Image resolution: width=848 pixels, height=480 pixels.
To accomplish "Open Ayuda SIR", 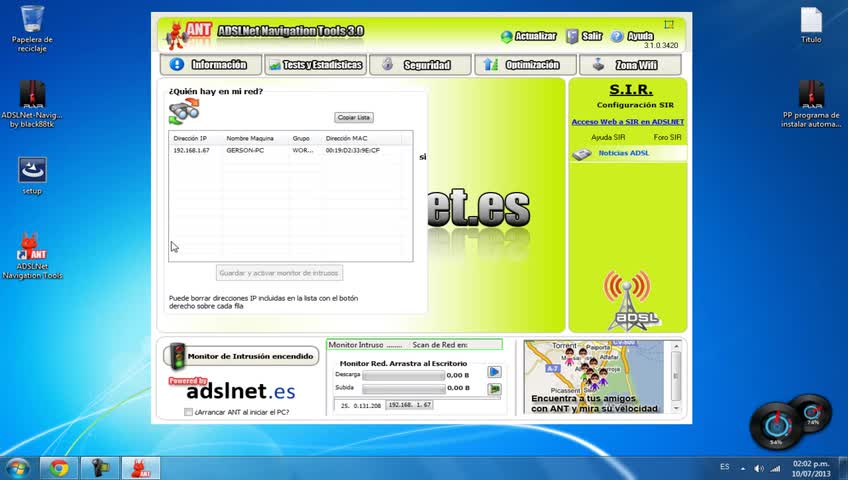I will point(608,137).
